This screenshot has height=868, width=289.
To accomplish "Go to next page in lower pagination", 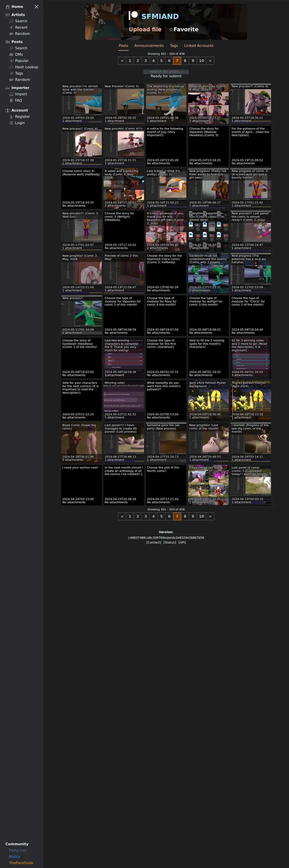I will click(x=210, y=516).
